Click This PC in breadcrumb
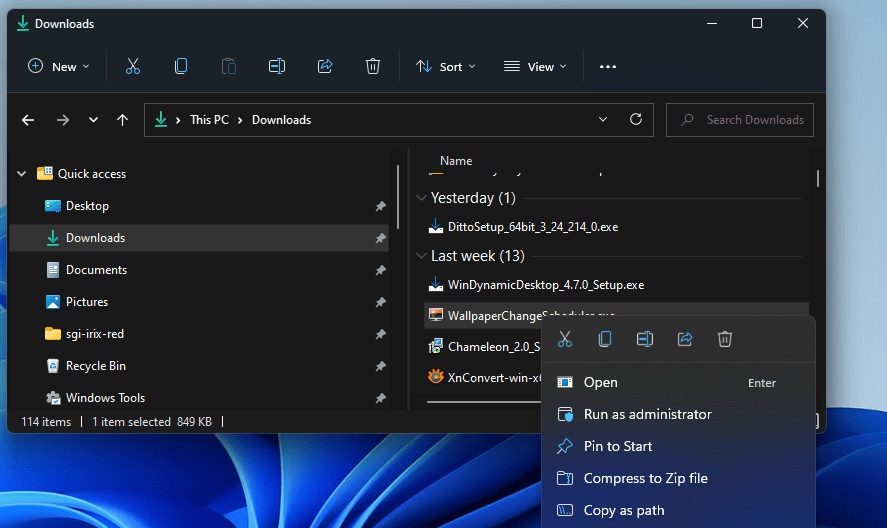The image size is (887, 528). pos(209,120)
